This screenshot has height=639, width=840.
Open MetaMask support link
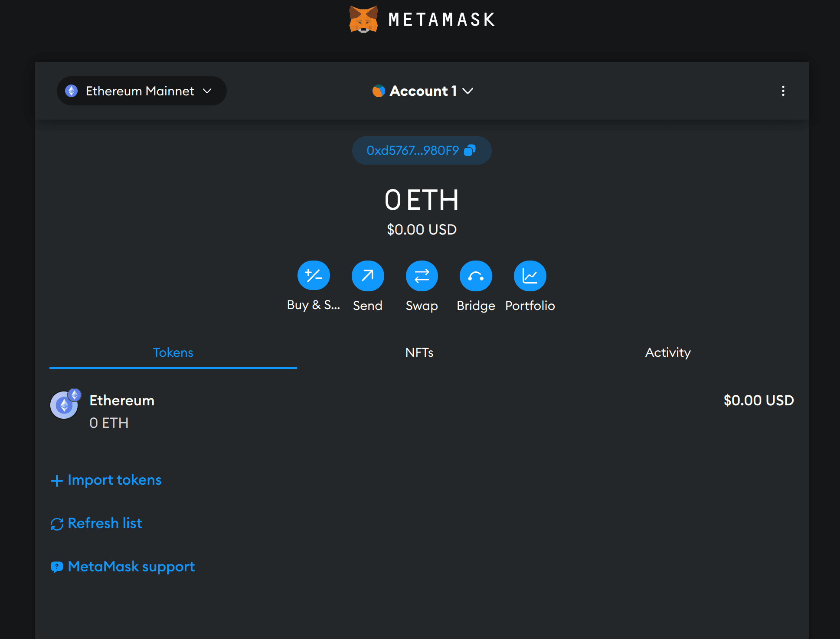click(x=123, y=567)
